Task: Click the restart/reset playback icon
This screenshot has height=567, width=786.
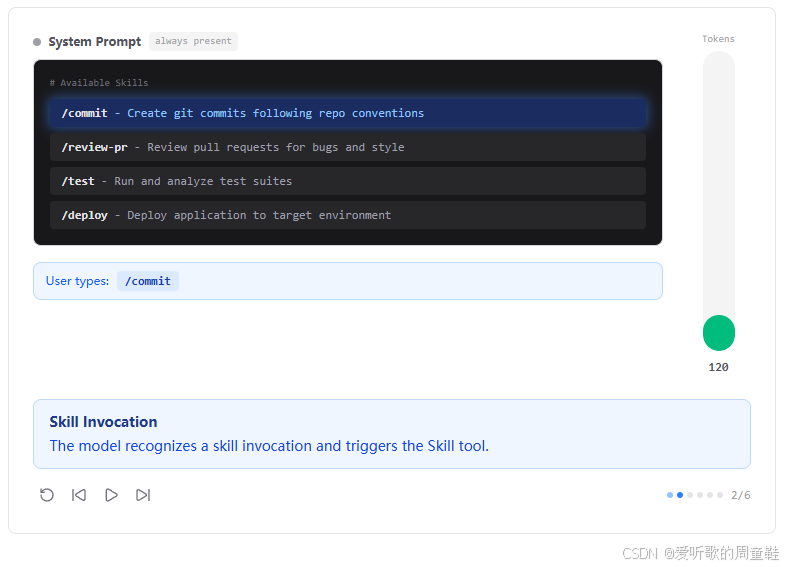Action: (47, 495)
